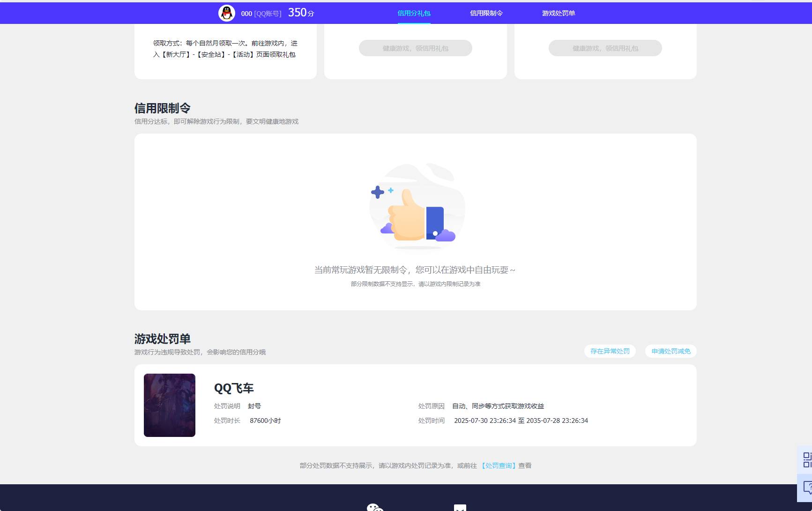Click the 游戏处罚单 section heading
The height and width of the screenshot is (511, 812).
163,339
